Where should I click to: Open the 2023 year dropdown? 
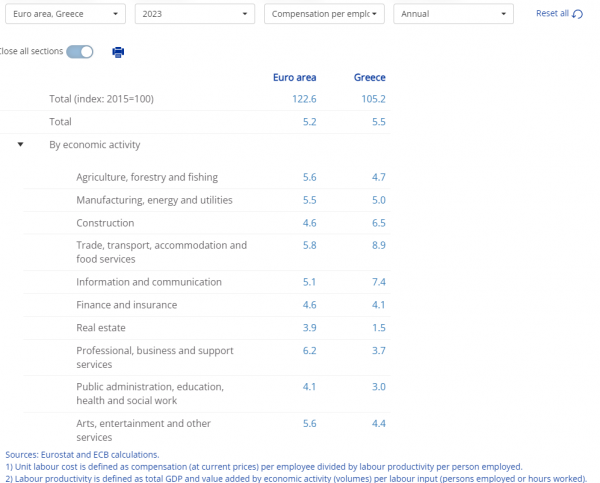194,15
